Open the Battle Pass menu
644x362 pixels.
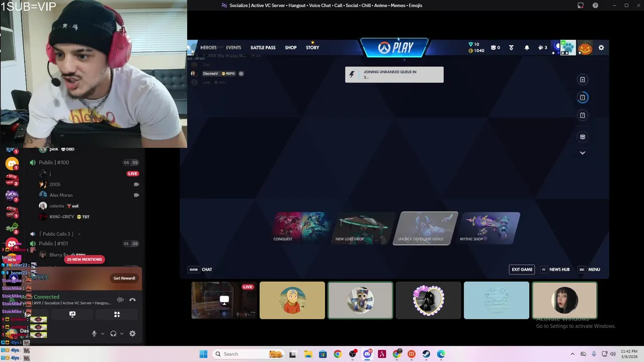pyautogui.click(x=263, y=48)
